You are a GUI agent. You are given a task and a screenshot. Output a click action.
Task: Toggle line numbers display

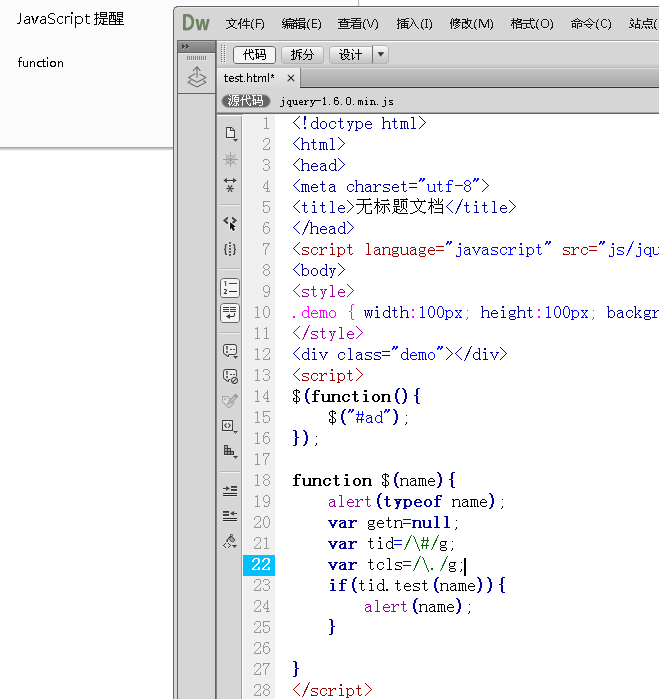[230, 288]
